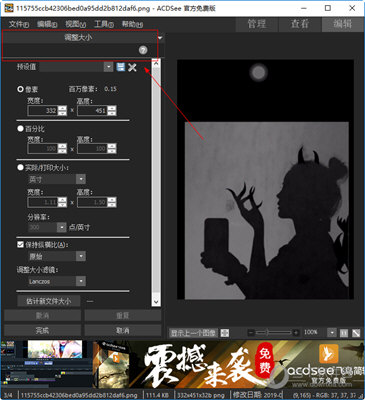365x400 pixels.
Task: Click the 修改日期 status bar entry
Action: (x=257, y=395)
